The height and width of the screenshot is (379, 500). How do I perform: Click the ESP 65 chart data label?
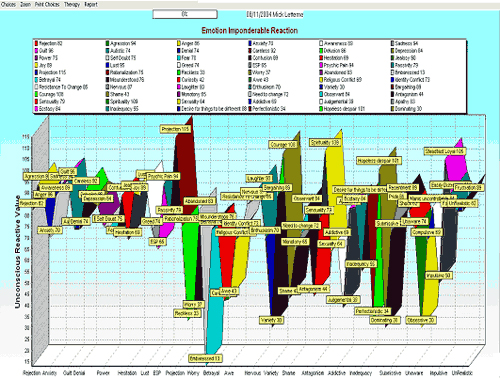[157, 241]
